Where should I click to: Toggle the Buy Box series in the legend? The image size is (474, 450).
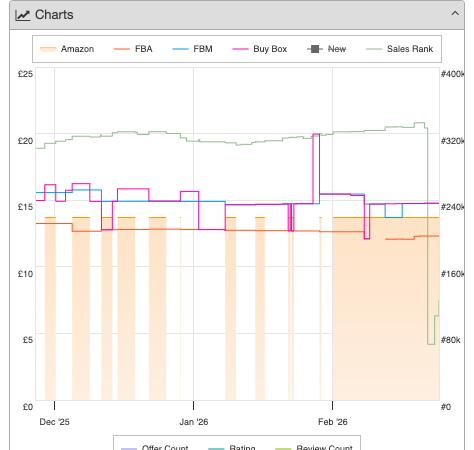(x=260, y=49)
